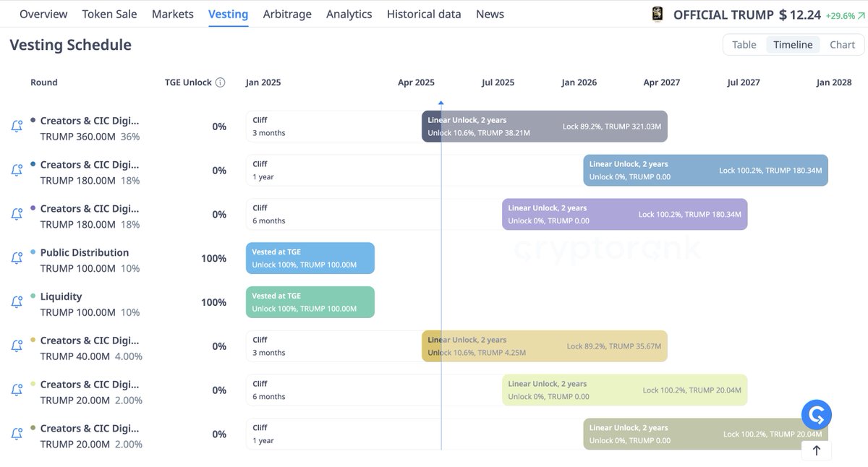Click the TRUMP 40.00M 4.00% allocation text

coord(91,356)
